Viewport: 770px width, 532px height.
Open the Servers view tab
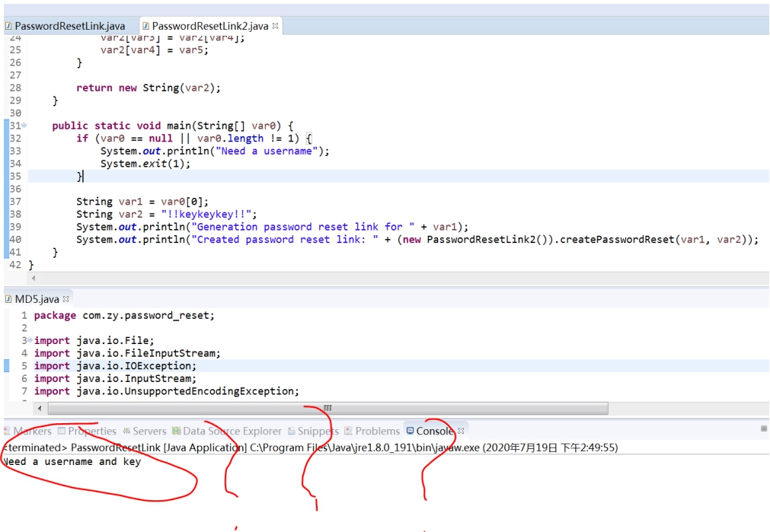click(x=149, y=431)
